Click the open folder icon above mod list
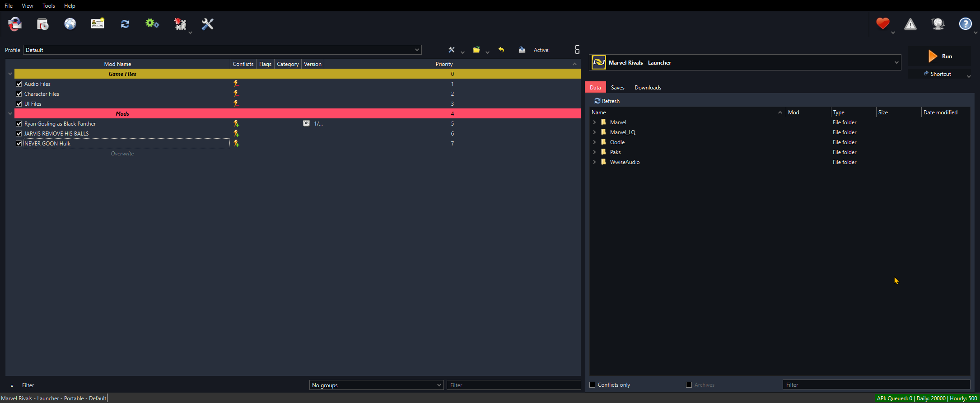 [476, 50]
